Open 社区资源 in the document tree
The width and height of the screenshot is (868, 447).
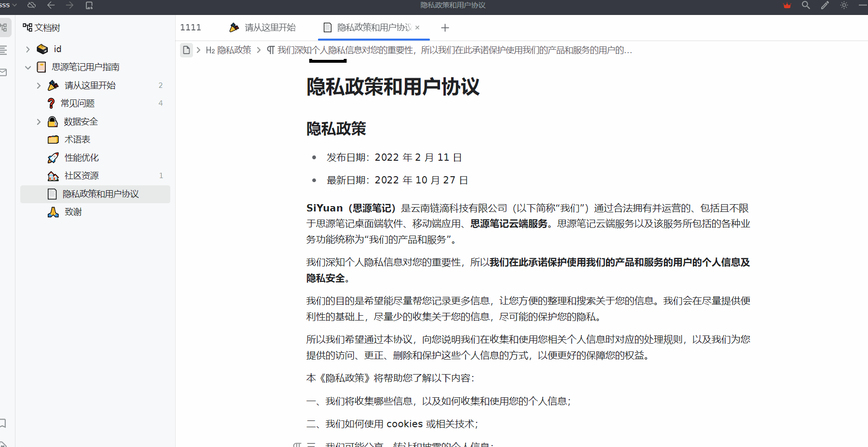point(82,176)
